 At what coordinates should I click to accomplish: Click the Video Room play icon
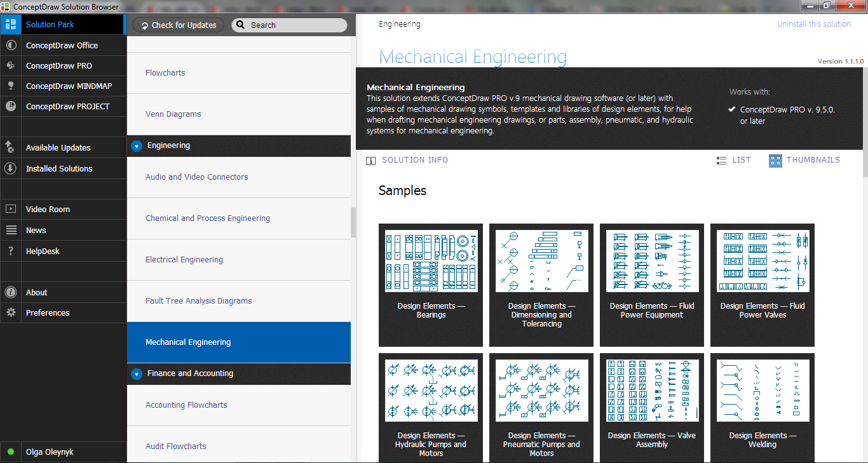coord(11,209)
